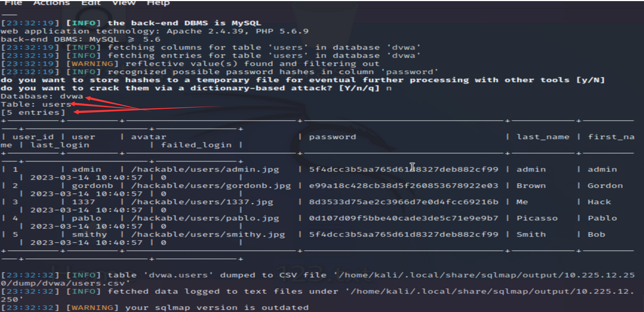This screenshot has width=644, height=312.
Task: Click the '/hackable/users/1337.jpg' avatar path
Action: (202, 202)
